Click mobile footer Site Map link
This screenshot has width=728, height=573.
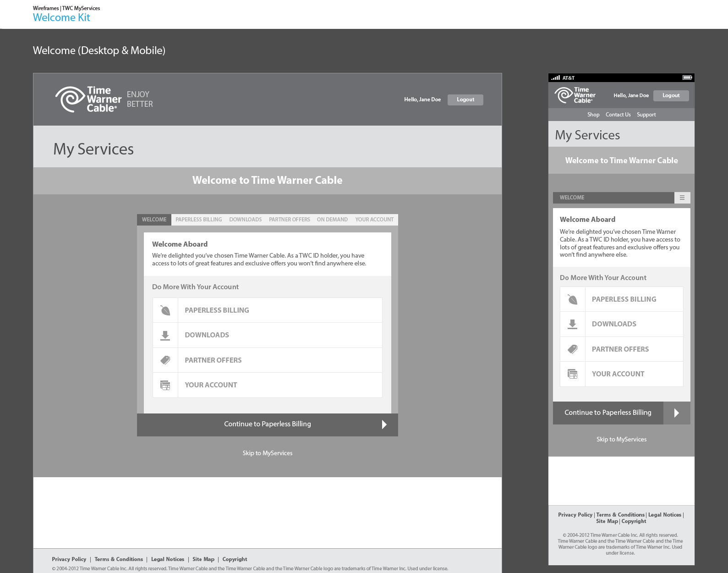pyautogui.click(x=607, y=522)
